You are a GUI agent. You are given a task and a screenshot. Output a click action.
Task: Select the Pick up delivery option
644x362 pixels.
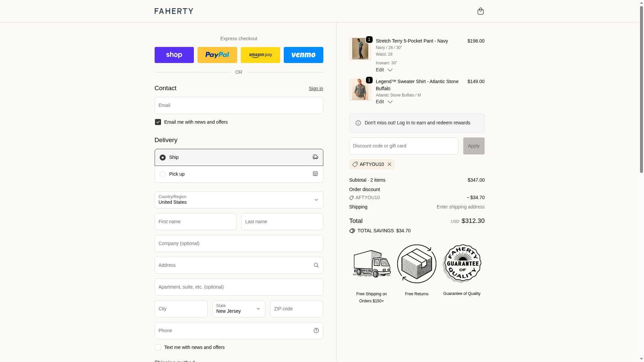click(x=163, y=174)
